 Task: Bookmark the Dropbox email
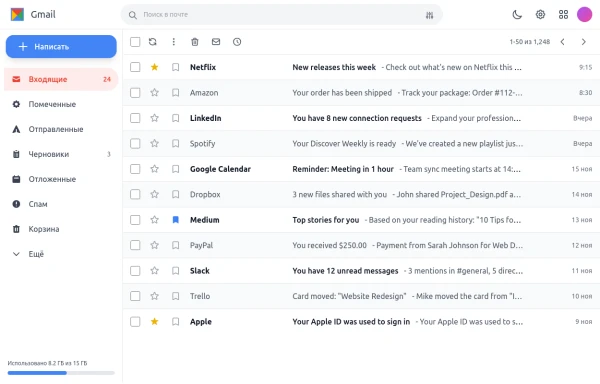(x=176, y=194)
